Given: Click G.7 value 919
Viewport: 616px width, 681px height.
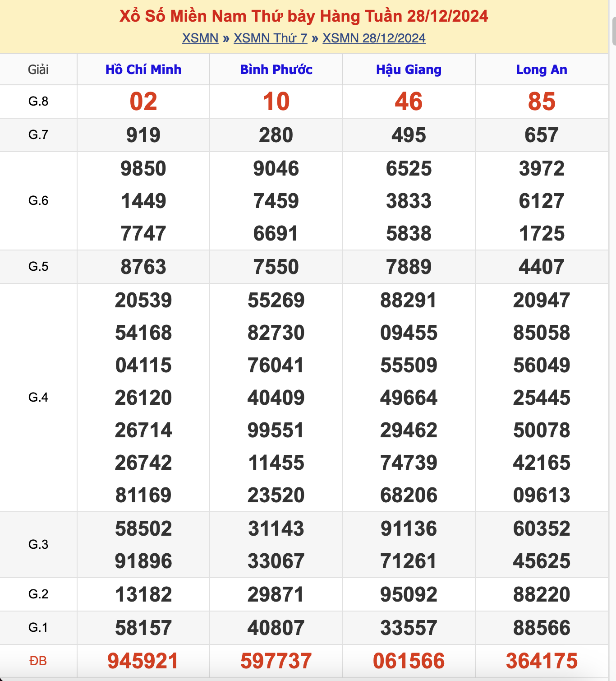Looking at the screenshot, I should [143, 135].
